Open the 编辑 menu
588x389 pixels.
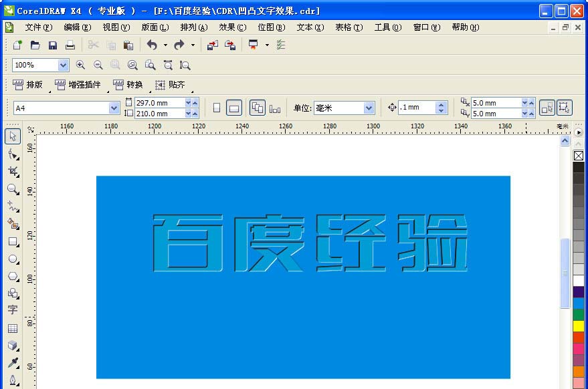[78, 27]
